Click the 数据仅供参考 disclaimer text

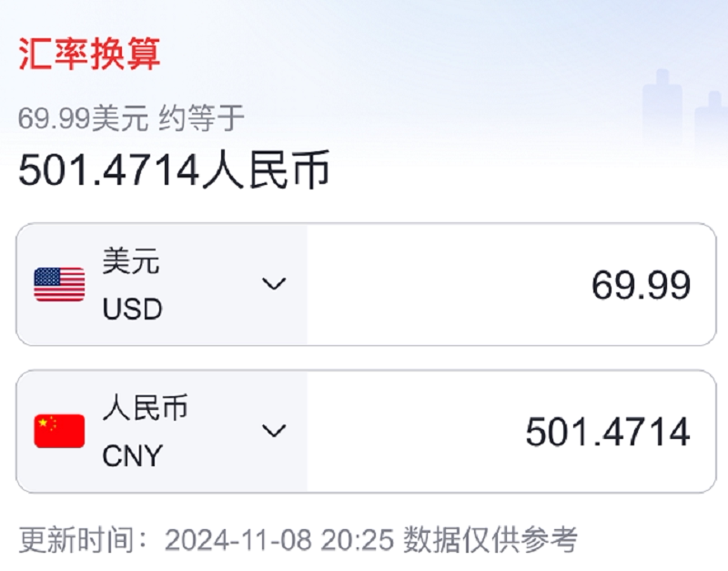click(490, 540)
